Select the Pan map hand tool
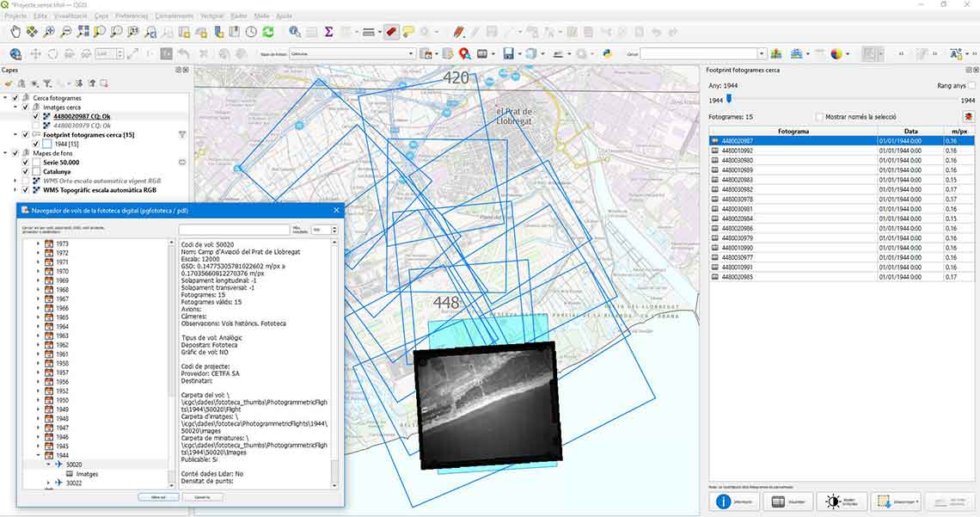This screenshot has height=517, width=980. [15, 32]
